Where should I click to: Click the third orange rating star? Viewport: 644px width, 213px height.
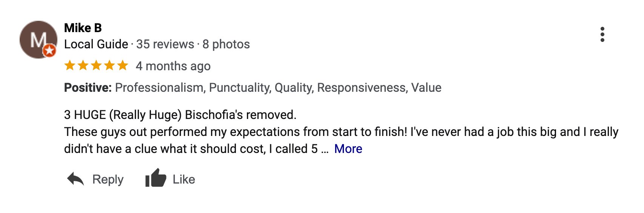[96, 66]
